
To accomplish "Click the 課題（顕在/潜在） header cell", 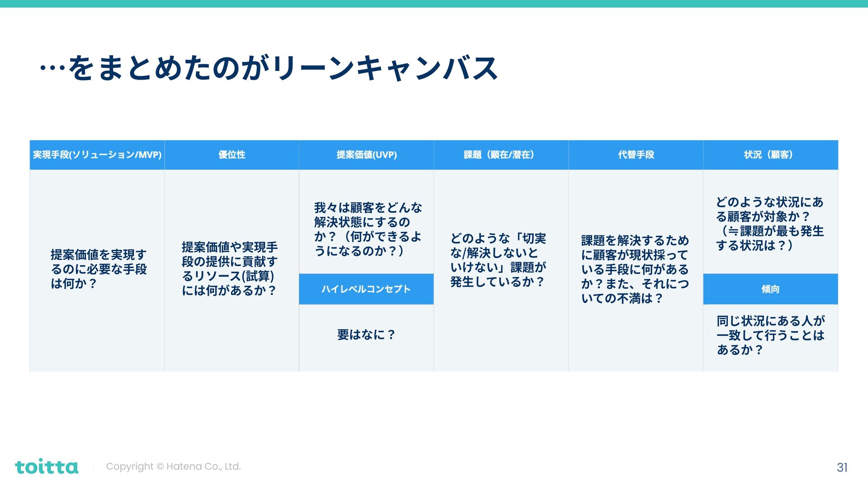I will coord(500,155).
